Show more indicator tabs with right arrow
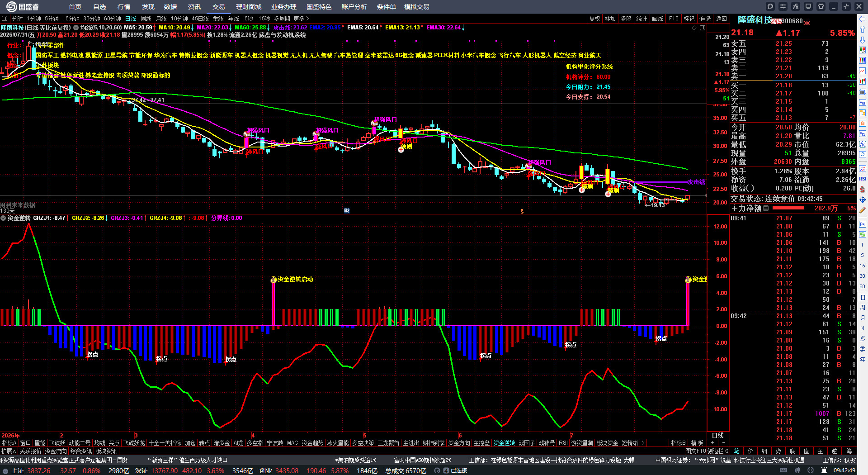868x475 pixels. pos(642,443)
